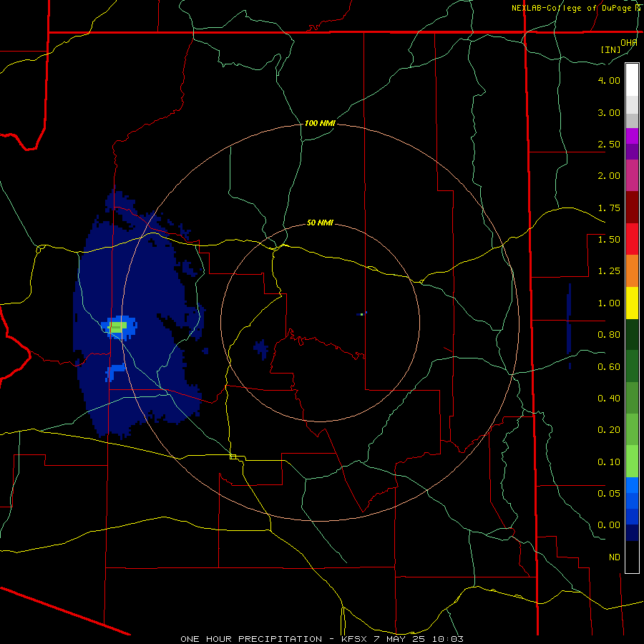Screen dimensions: 644x644
Task: Select the white swatch at top of color scale
Action: click(632, 80)
